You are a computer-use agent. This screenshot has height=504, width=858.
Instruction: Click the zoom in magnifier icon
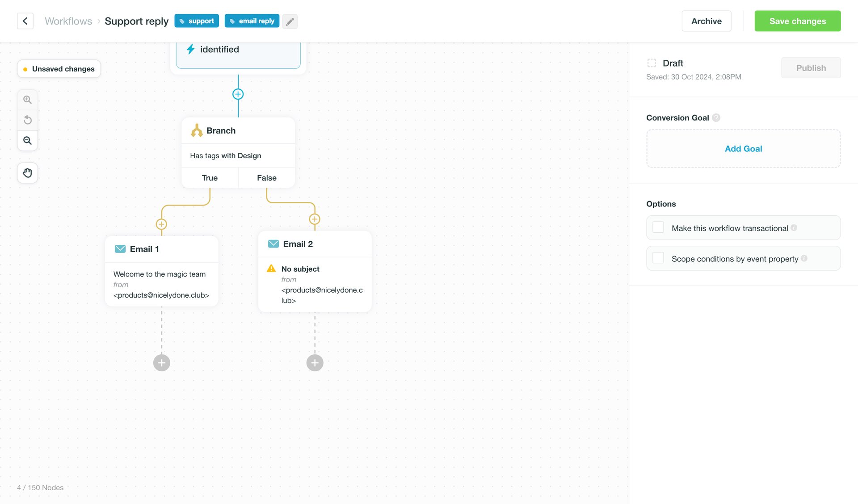point(27,99)
